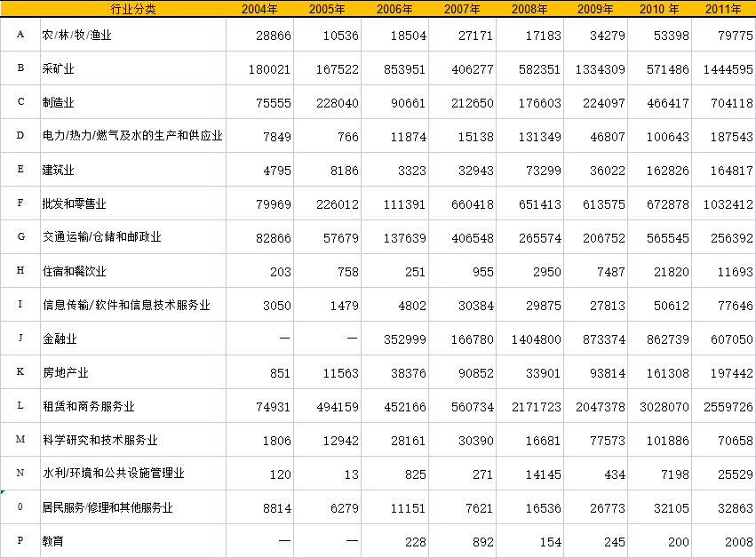Click the row letter P cell
Screen dimensions: 756x558
click(x=20, y=540)
